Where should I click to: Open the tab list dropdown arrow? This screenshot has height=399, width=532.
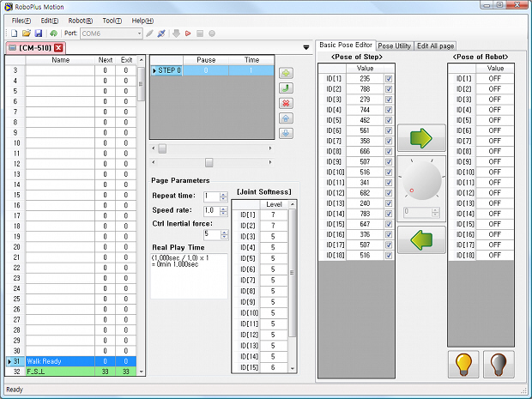(306, 47)
